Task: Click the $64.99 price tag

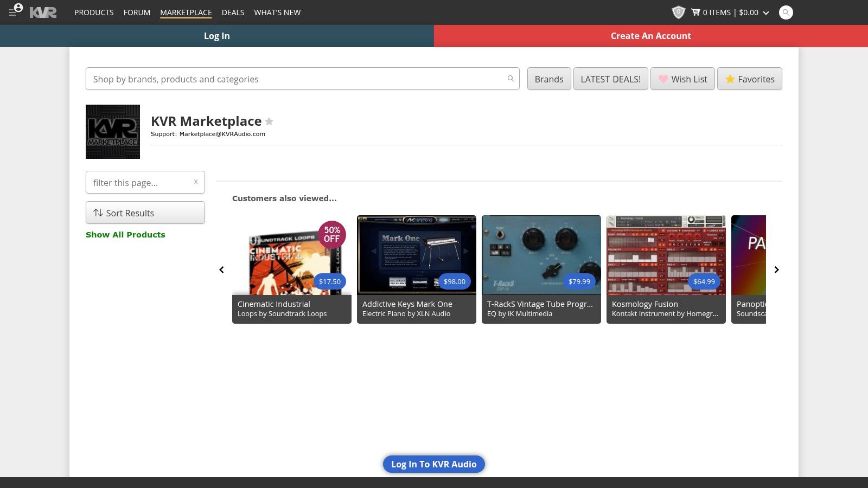Action: click(x=704, y=281)
